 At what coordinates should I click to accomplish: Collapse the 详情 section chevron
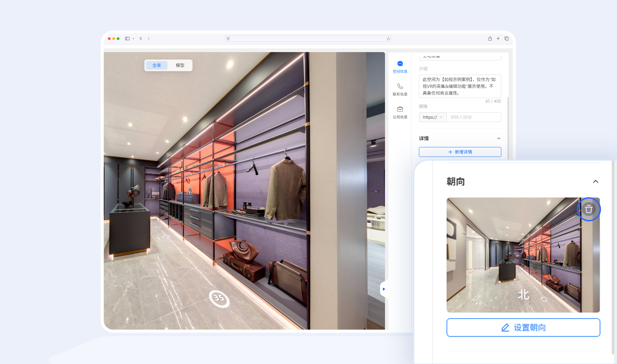click(x=499, y=138)
